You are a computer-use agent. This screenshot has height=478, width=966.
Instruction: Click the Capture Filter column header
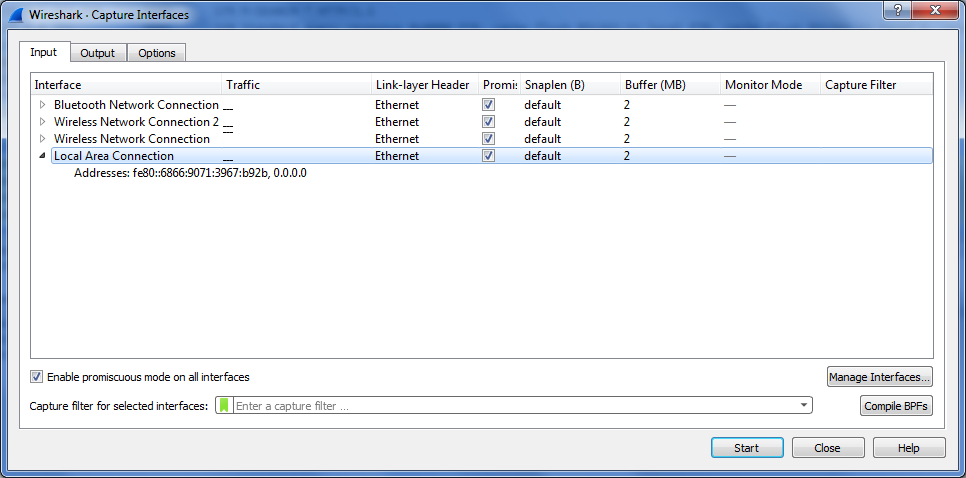[x=877, y=85]
